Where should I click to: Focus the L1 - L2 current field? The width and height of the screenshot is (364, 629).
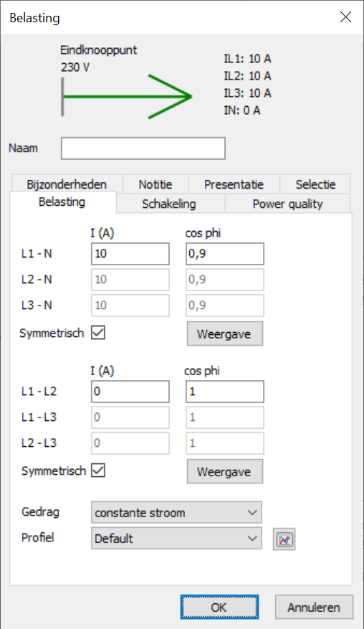130,392
